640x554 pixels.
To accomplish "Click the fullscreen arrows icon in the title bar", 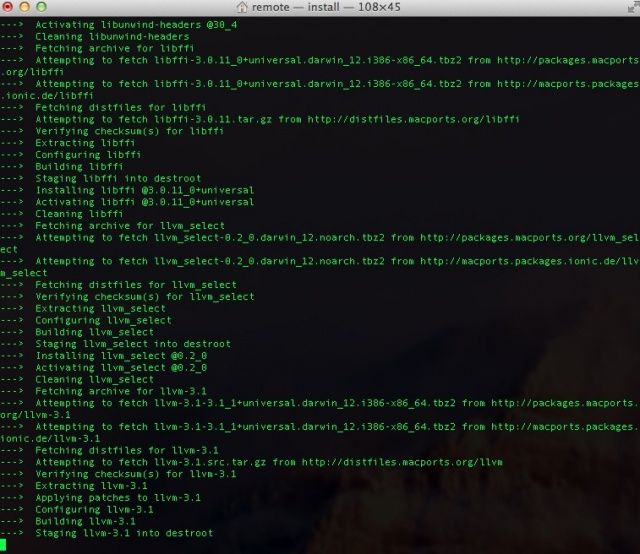I will [x=634, y=7].
